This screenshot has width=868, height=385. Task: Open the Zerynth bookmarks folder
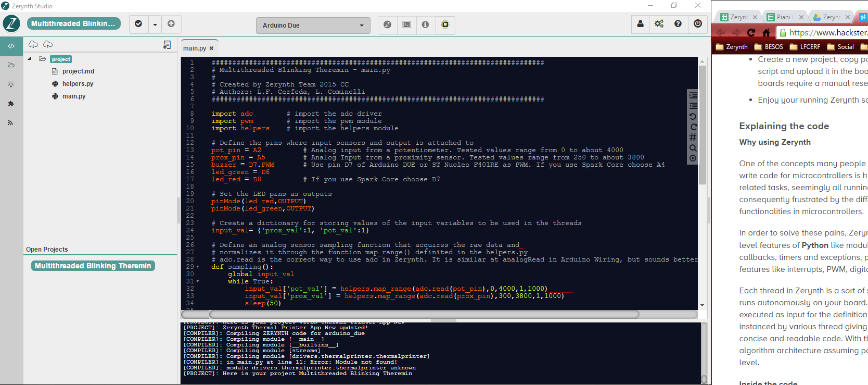[x=732, y=47]
